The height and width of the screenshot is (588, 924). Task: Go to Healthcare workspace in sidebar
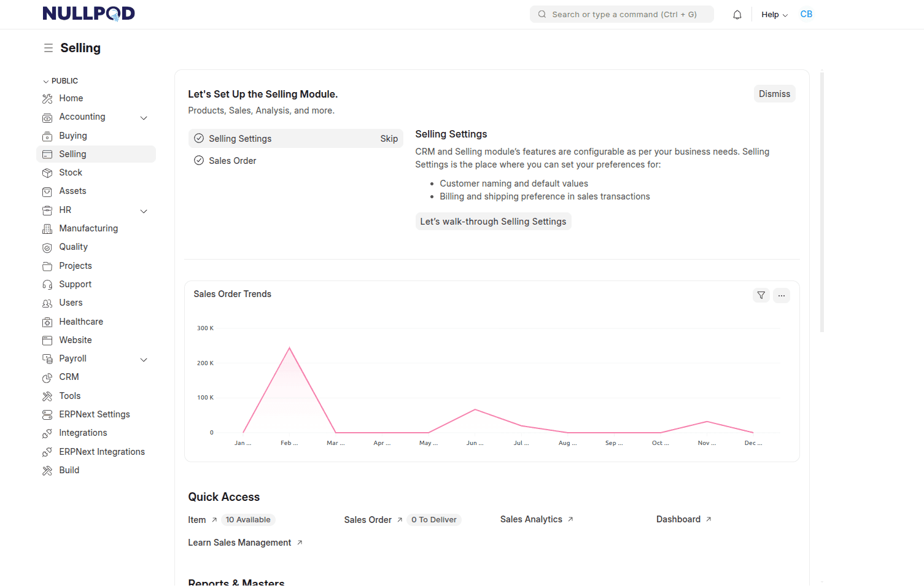click(81, 322)
